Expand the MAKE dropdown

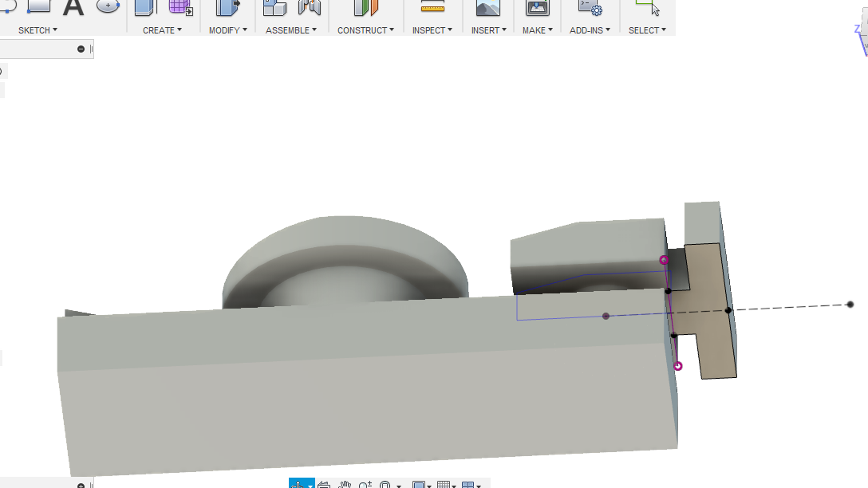click(538, 30)
